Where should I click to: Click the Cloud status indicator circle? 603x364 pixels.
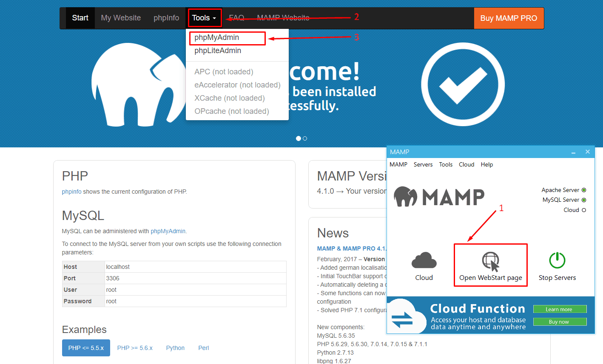pyautogui.click(x=584, y=210)
